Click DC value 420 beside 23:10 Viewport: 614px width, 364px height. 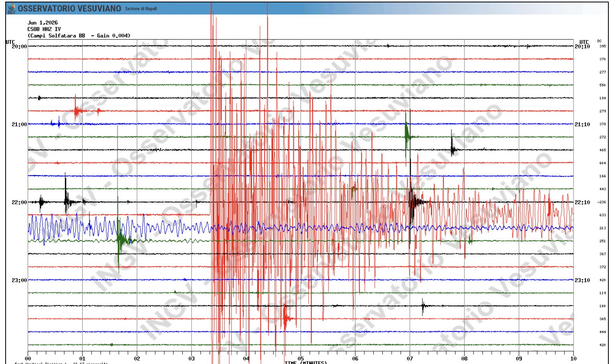[x=603, y=280]
